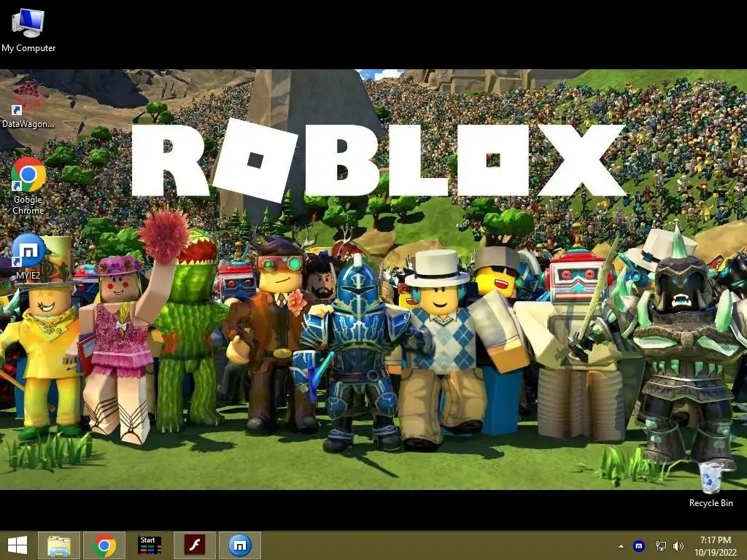747x560 pixels.
Task: Show hidden system tray icons
Action: point(621,546)
